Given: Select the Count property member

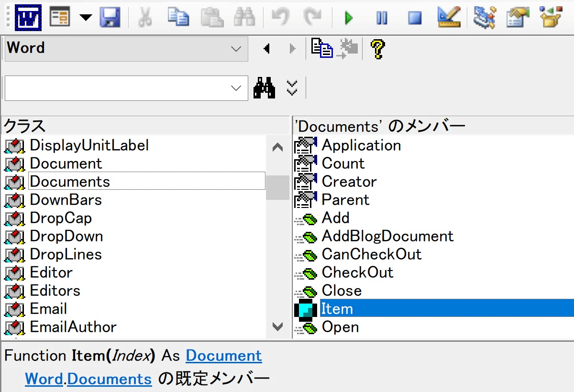Looking at the screenshot, I should tap(343, 163).
